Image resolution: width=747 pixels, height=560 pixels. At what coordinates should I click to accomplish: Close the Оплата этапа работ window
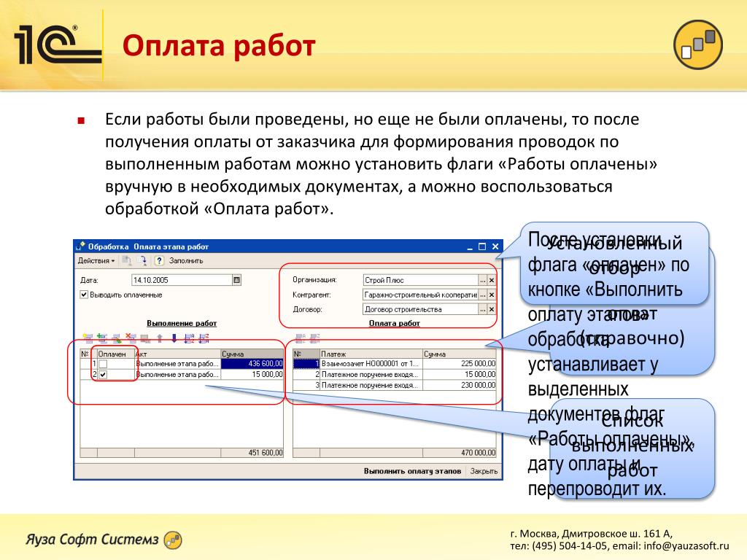point(495,246)
